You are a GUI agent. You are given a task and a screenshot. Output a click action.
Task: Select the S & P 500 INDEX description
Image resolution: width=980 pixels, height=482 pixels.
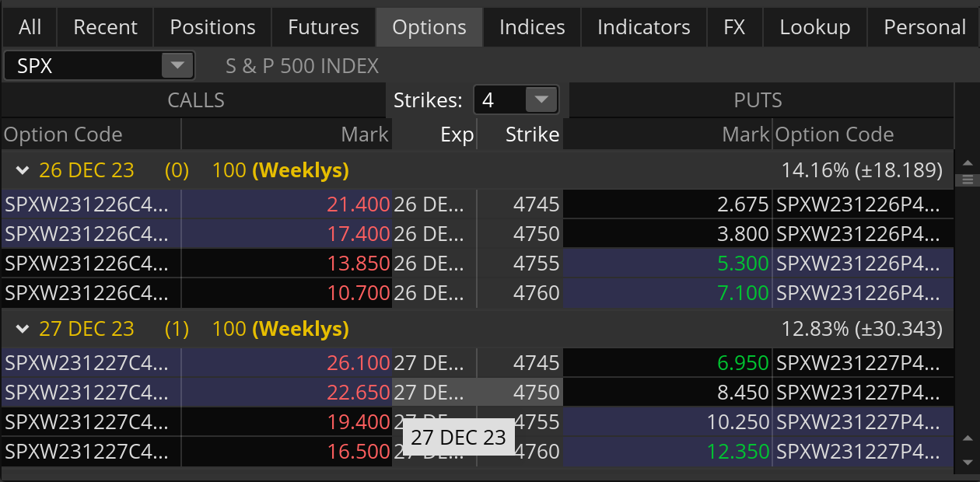click(303, 66)
